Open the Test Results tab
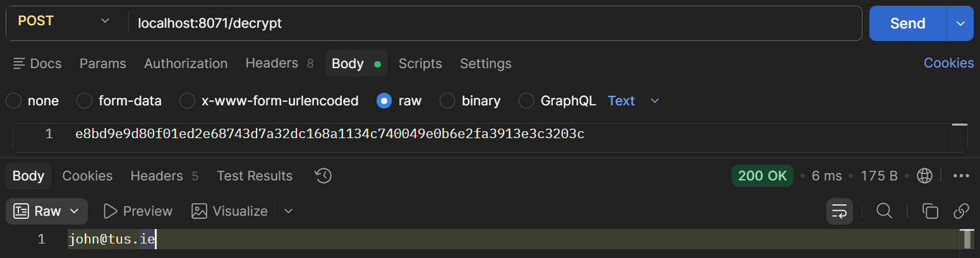Image resolution: width=980 pixels, height=258 pixels. [x=255, y=176]
